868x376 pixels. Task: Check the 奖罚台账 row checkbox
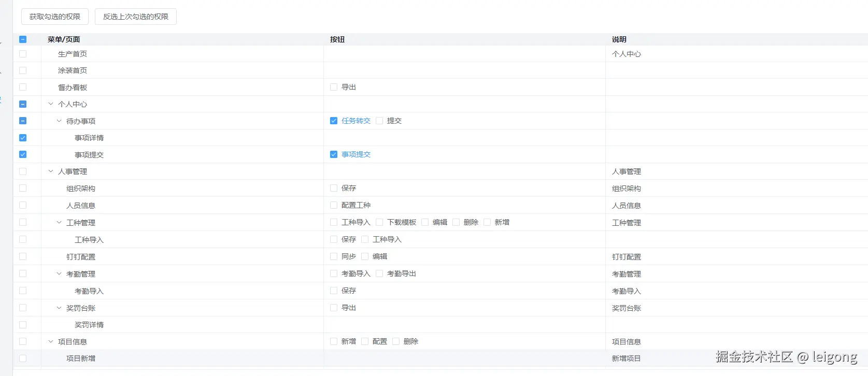click(x=23, y=308)
